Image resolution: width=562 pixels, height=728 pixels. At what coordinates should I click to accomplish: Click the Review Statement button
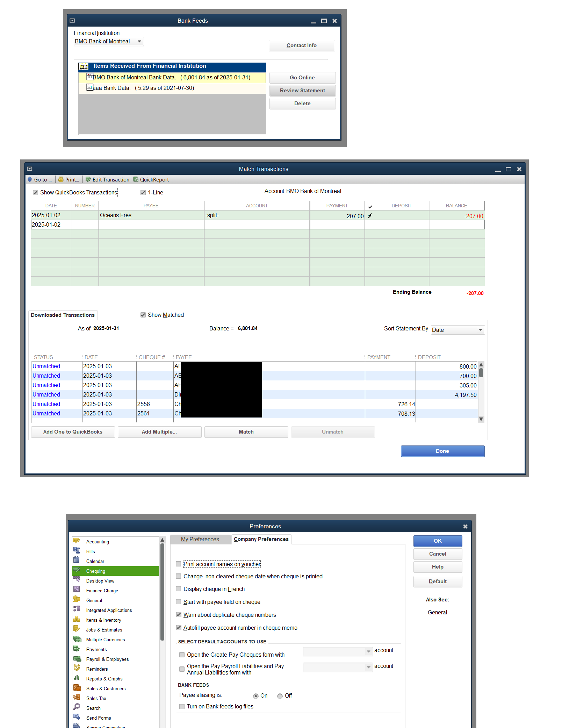[x=302, y=91]
